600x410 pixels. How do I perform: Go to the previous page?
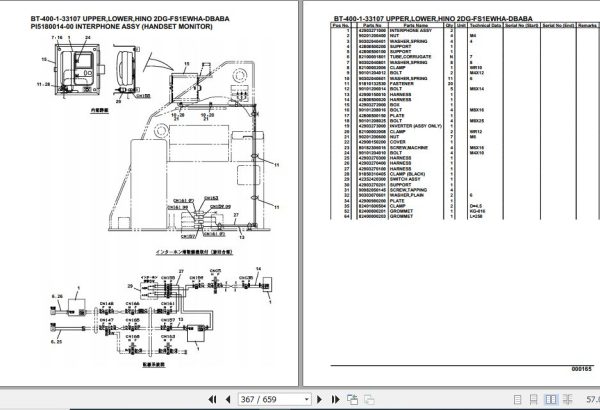228,399
